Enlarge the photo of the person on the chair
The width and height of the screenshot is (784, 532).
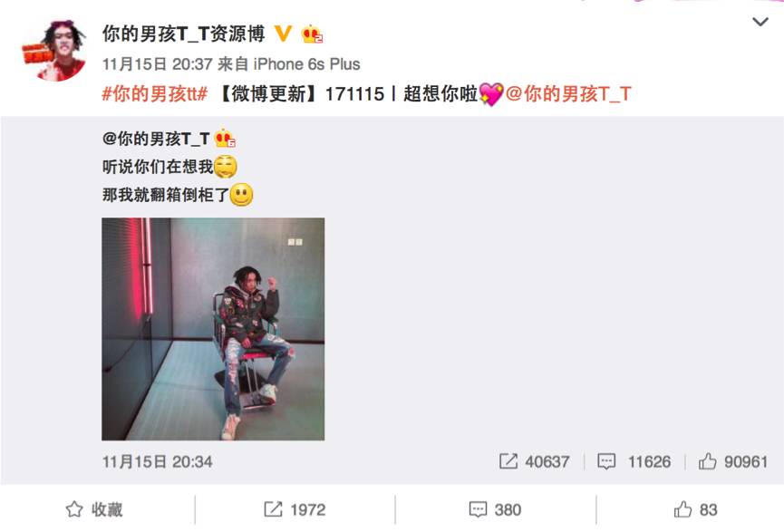point(213,329)
